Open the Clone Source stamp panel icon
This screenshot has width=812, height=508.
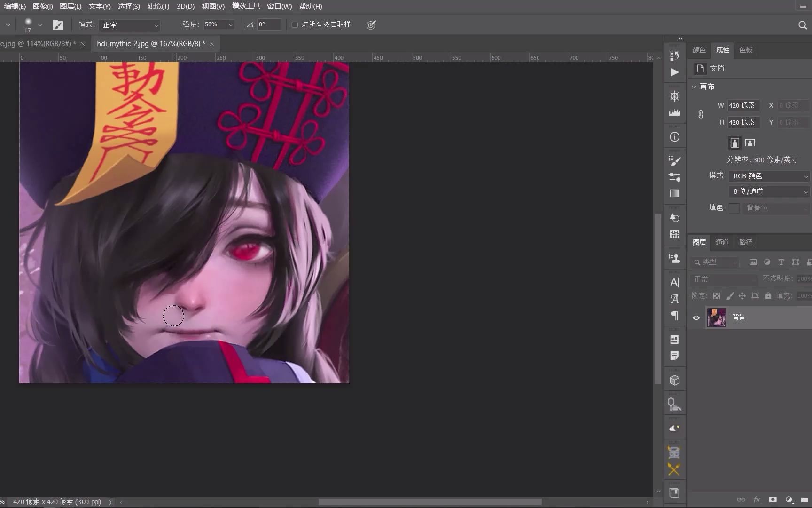point(674,258)
